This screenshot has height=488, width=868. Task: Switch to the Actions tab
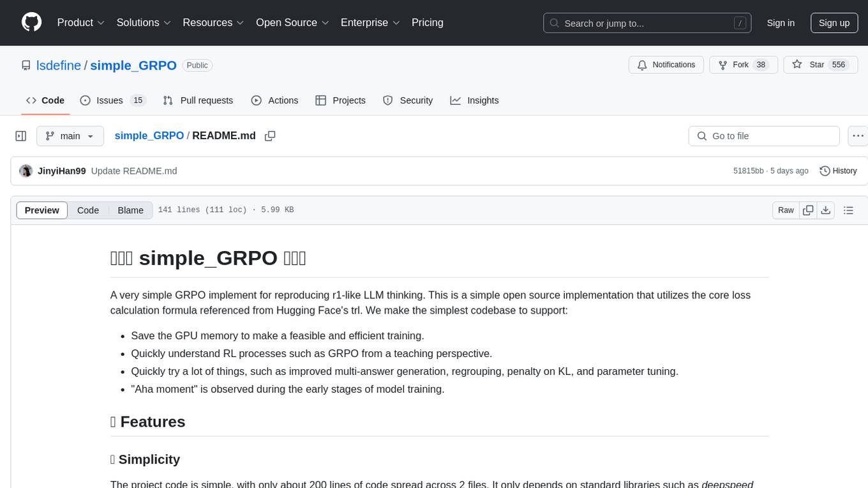tap(274, 100)
